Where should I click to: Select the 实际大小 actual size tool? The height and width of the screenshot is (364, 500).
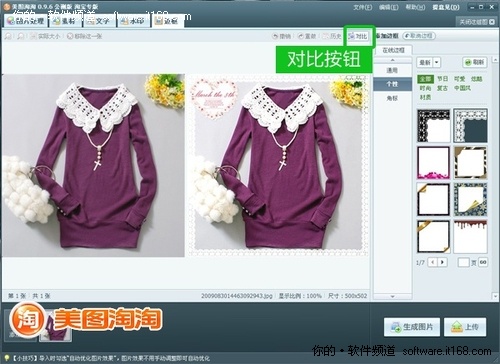pyautogui.click(x=45, y=36)
